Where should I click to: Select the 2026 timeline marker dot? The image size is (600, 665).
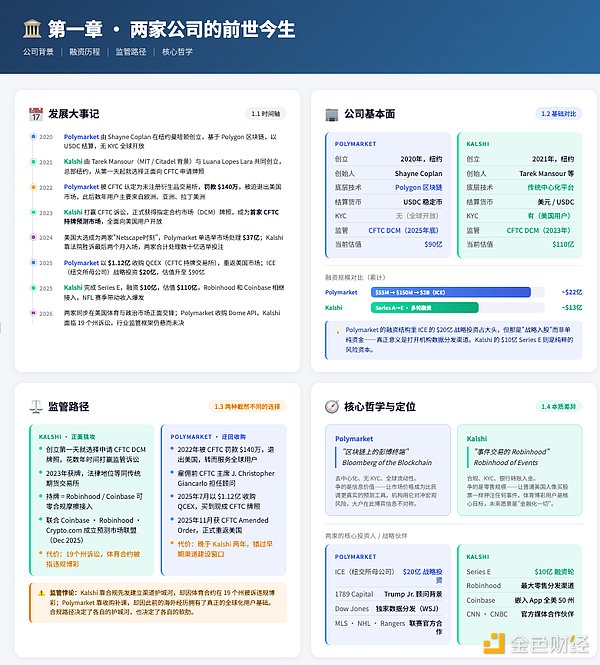(33, 311)
